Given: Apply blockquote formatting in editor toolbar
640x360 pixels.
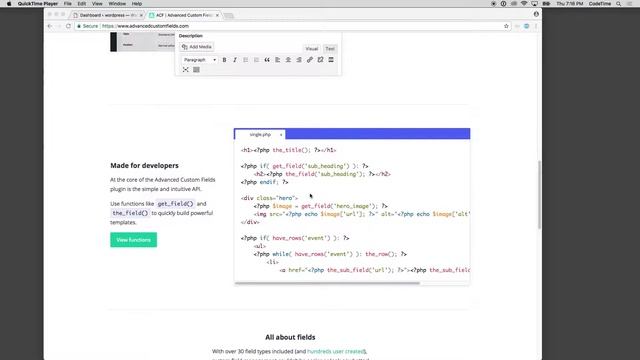Looking at the screenshot, I should coord(267,60).
